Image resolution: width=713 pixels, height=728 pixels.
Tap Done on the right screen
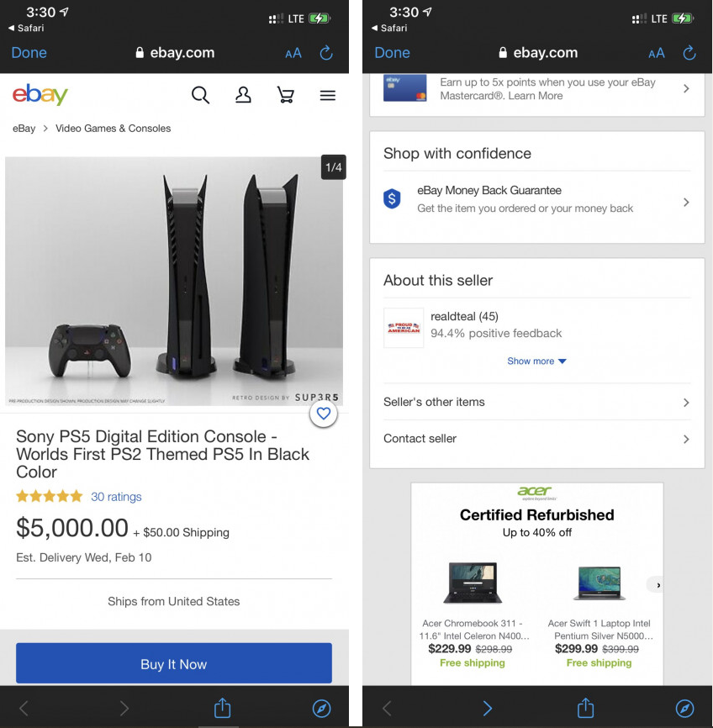(392, 53)
